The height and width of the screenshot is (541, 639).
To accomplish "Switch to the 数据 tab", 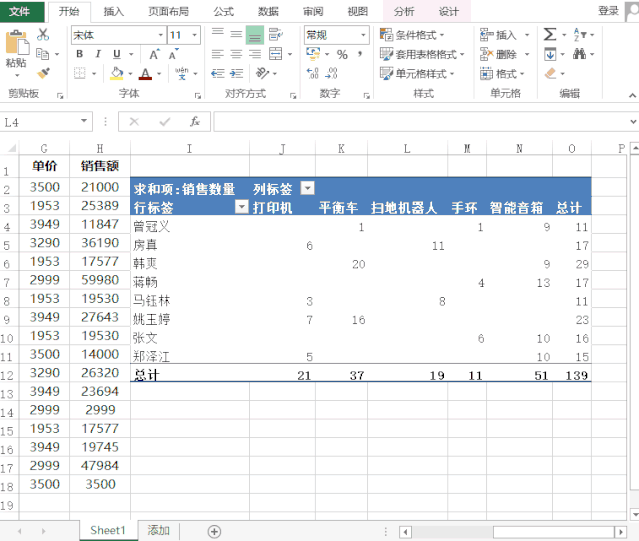I will 268,11.
